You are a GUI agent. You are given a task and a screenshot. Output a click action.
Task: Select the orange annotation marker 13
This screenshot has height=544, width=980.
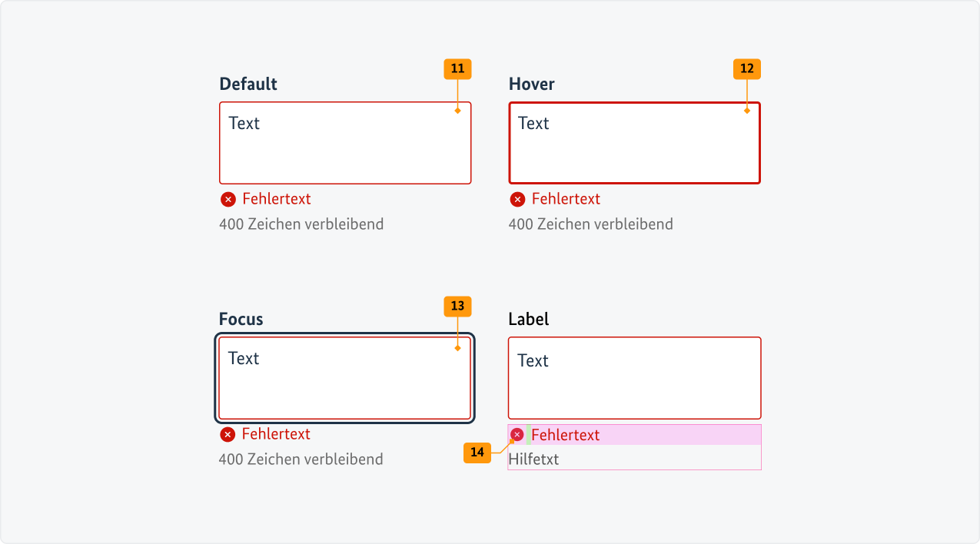pyautogui.click(x=457, y=307)
